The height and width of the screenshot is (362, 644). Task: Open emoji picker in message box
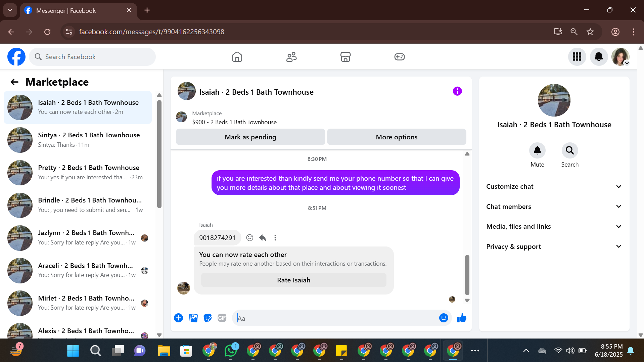[444, 318]
